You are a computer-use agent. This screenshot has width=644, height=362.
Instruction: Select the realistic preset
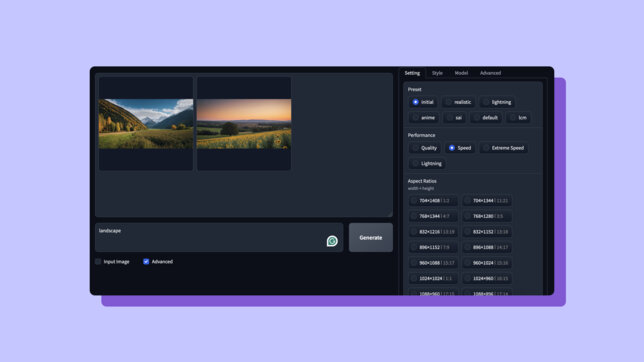[458, 102]
